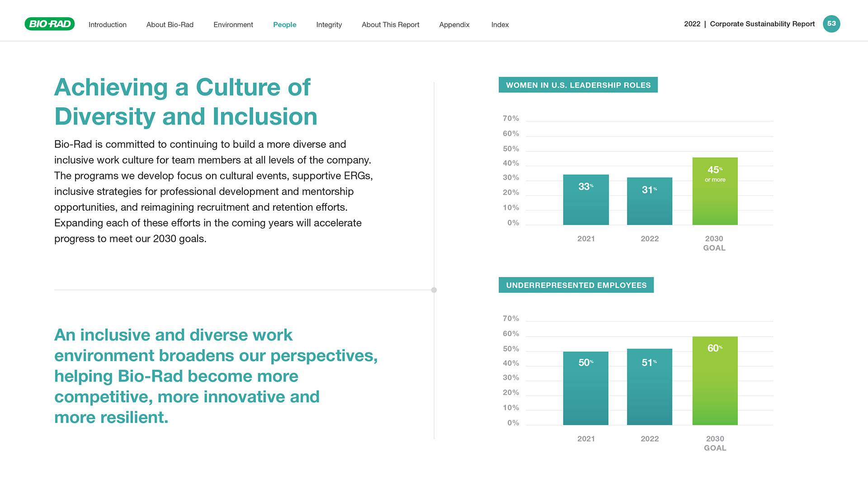Click the page number 53 badge
868x488 pixels.
tap(831, 24)
